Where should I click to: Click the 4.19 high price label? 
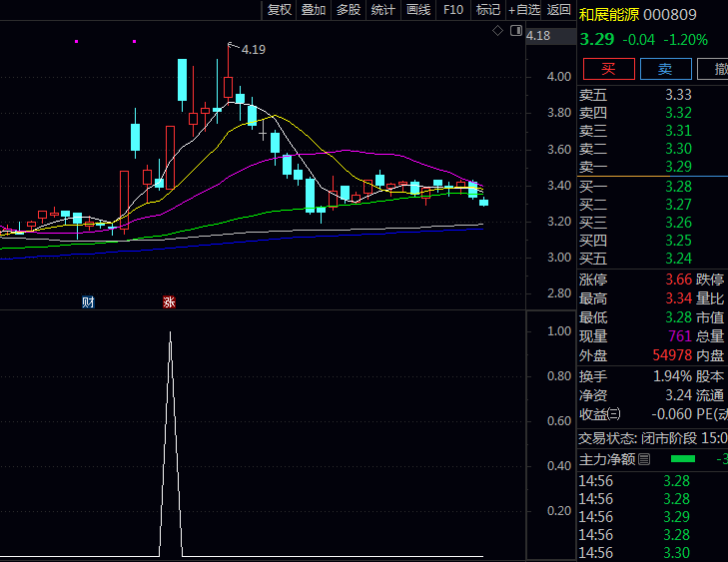254,49
